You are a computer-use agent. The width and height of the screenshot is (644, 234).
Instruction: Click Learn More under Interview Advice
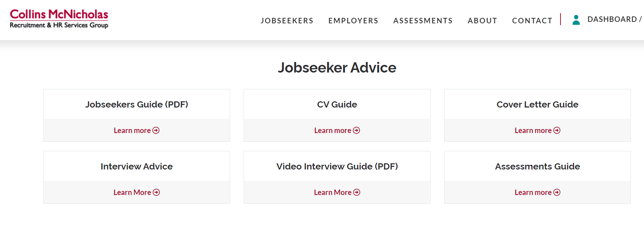[132, 192]
